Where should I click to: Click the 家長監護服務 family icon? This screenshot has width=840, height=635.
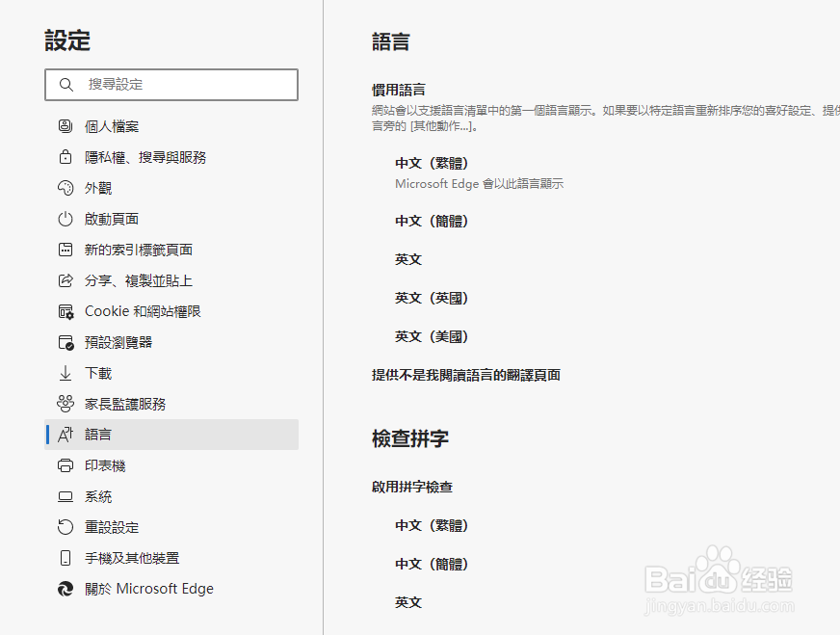[x=66, y=404]
